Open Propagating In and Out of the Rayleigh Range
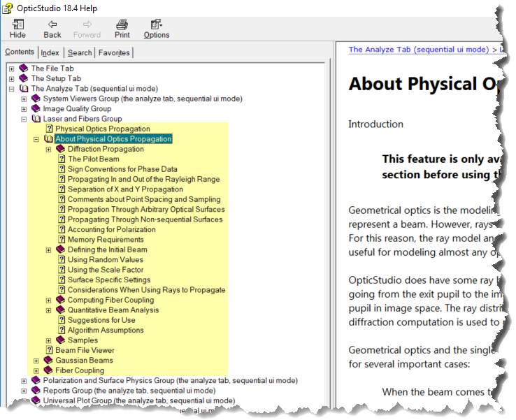This screenshot has height=420, width=516. tap(144, 179)
